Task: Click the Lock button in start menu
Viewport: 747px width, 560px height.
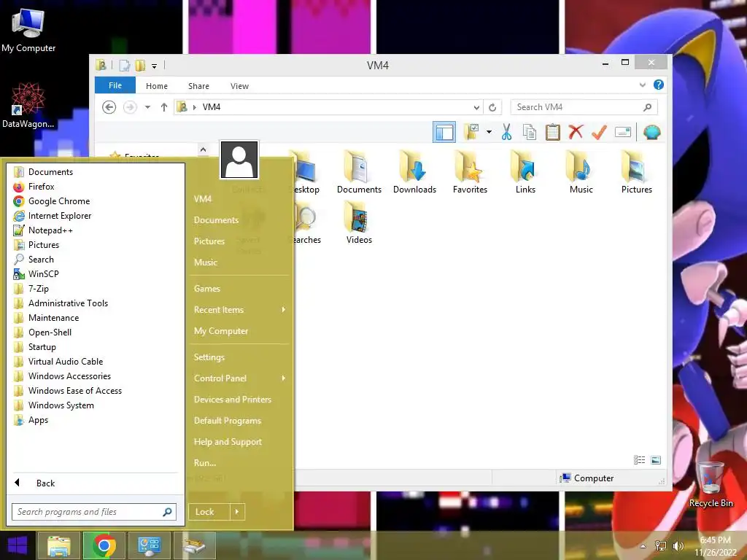Action: click(209, 512)
